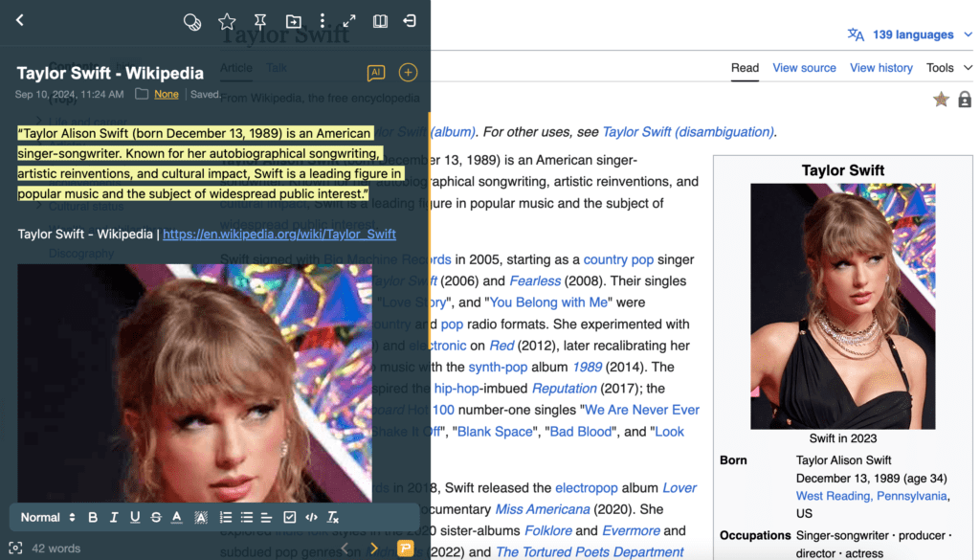Image resolution: width=980 pixels, height=560 pixels.
Task: Click the round plus icon to add content
Action: pos(408,73)
